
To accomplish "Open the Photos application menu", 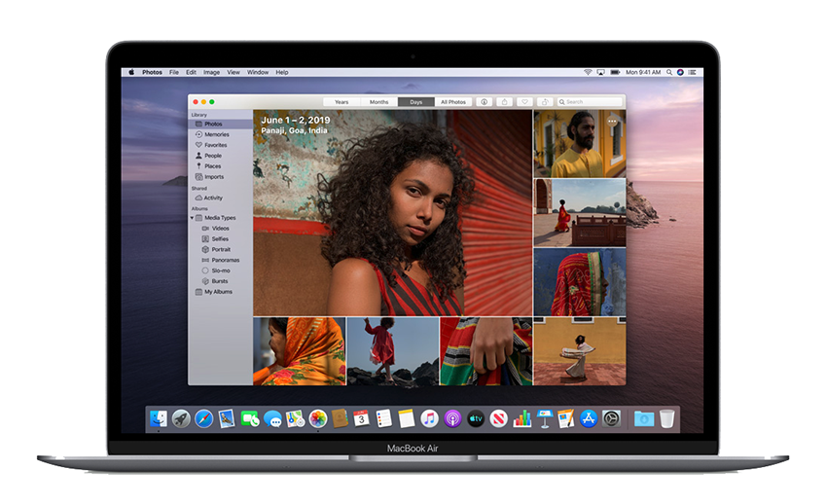I will (x=152, y=72).
